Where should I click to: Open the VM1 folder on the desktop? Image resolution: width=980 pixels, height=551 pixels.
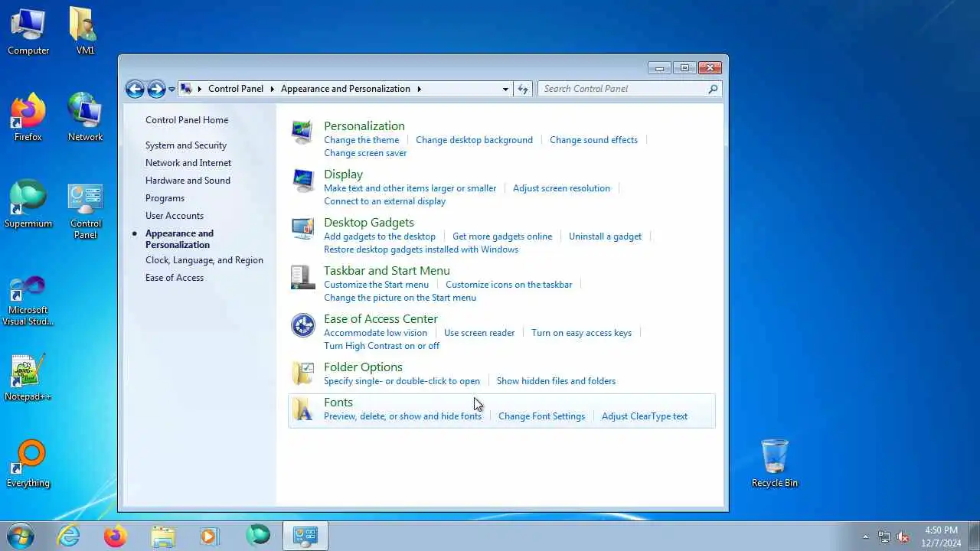coord(85,31)
